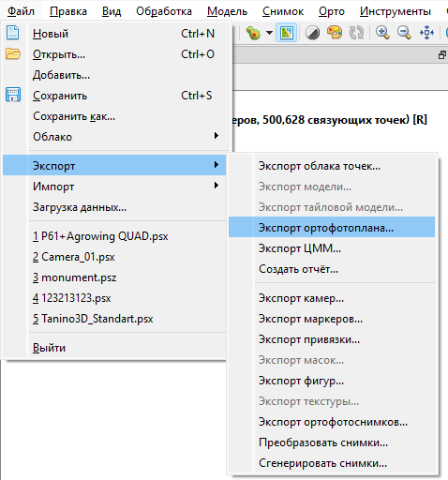Open the dropdown arrow next to DEM icon
This screenshot has height=480, width=448.
pos(269,33)
